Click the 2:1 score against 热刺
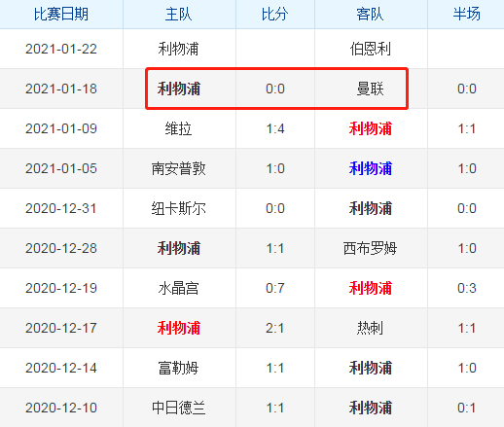The height and width of the screenshot is (427, 504). click(275, 328)
